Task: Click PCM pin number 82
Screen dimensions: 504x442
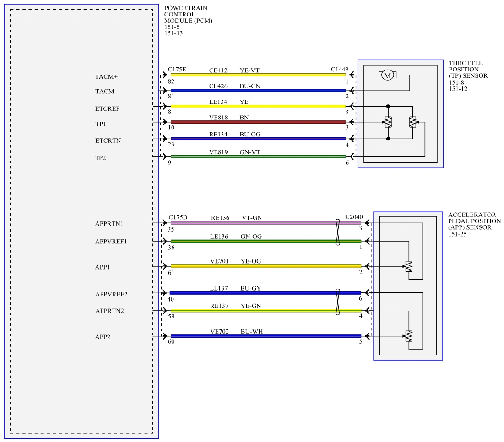Action: click(171, 81)
